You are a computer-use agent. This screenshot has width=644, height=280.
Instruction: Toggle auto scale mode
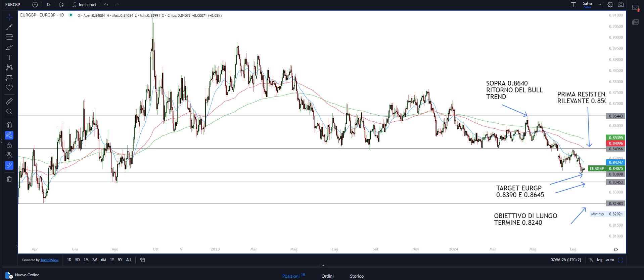tap(610, 260)
